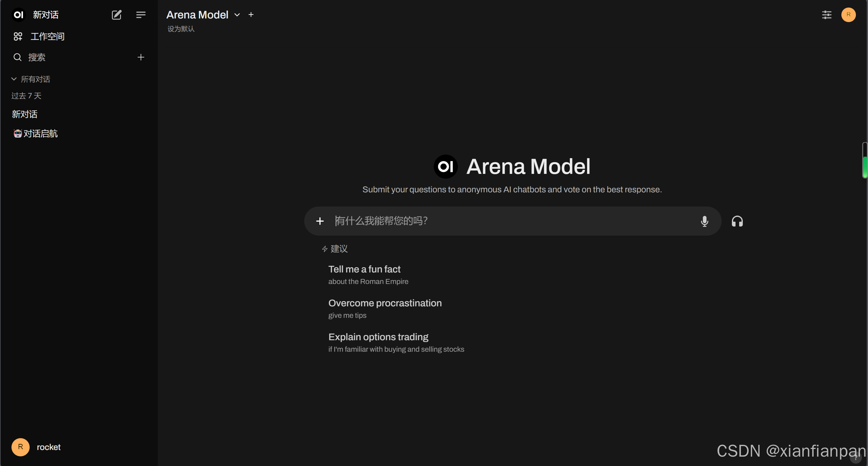
Task: Click the search magnifier icon in sidebar
Action: tap(18, 57)
